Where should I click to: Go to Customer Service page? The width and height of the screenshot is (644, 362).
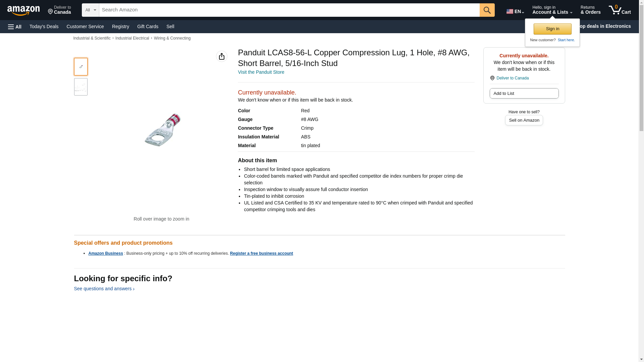point(85,26)
